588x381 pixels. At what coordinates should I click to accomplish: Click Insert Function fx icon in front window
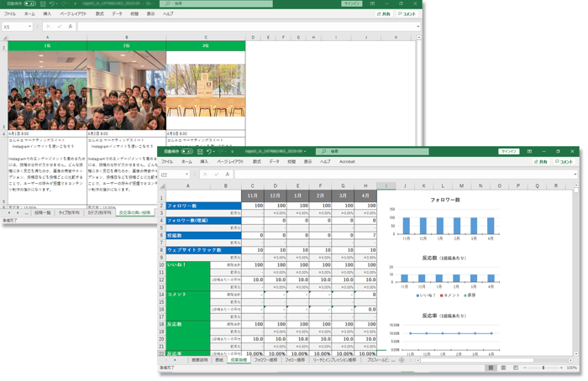click(228, 175)
